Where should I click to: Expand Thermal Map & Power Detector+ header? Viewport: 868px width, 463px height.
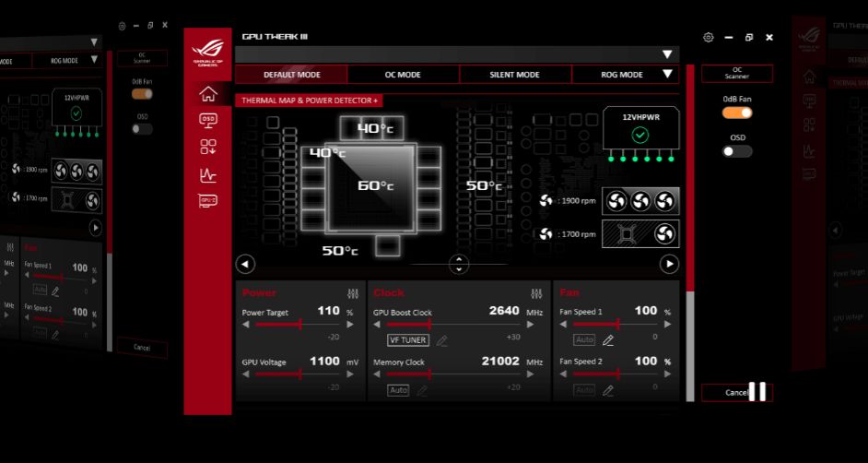309,101
